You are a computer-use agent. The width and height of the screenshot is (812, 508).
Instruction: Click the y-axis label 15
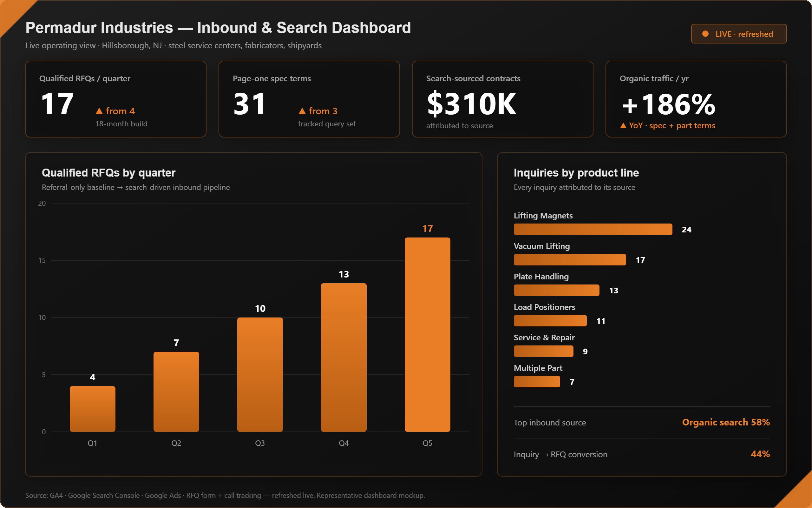42,260
